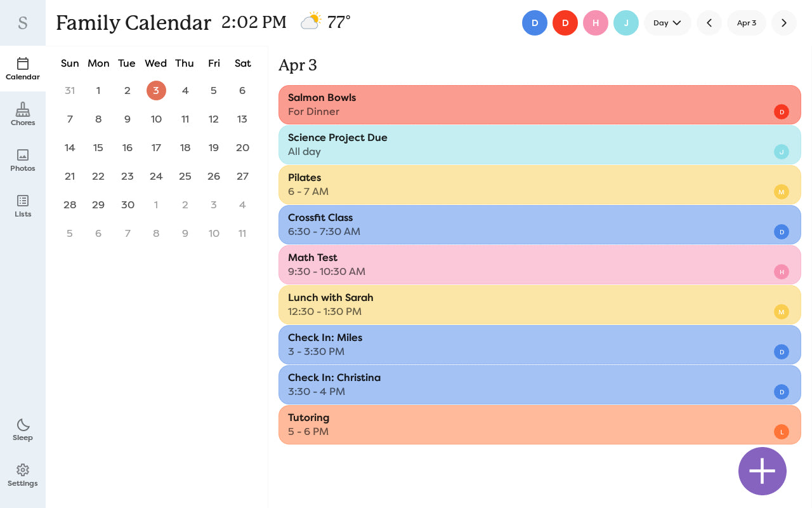This screenshot has height=508, width=812.
Task: Toggle the blue D family member filter
Action: click(535, 23)
